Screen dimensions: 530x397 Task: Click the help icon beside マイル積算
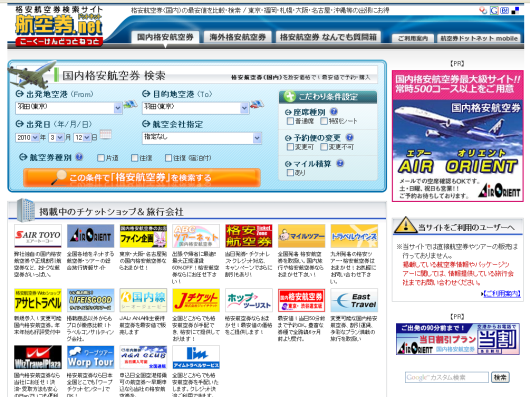[x=340, y=164]
